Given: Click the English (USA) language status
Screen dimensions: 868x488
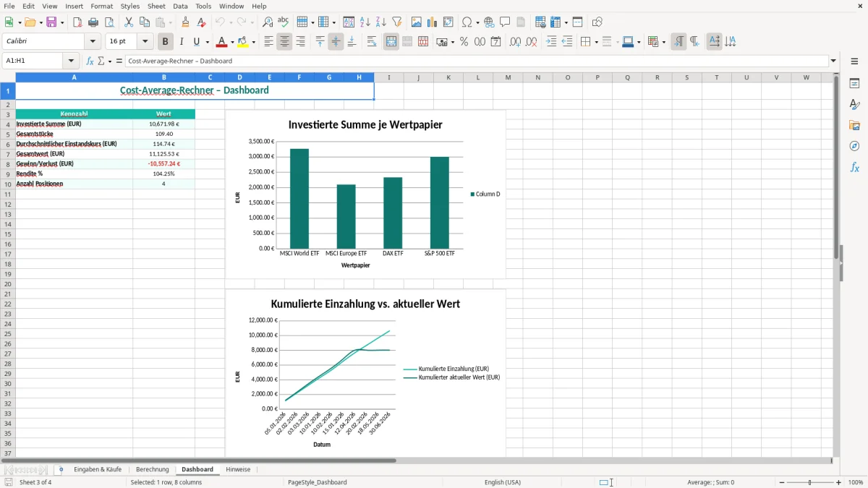Looking at the screenshot, I should tap(503, 482).
